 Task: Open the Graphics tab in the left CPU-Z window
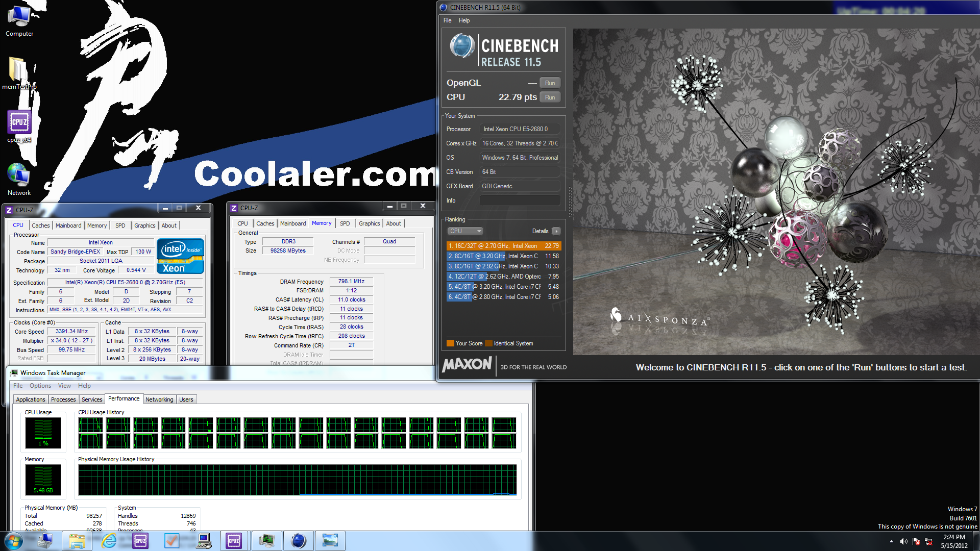[145, 226]
